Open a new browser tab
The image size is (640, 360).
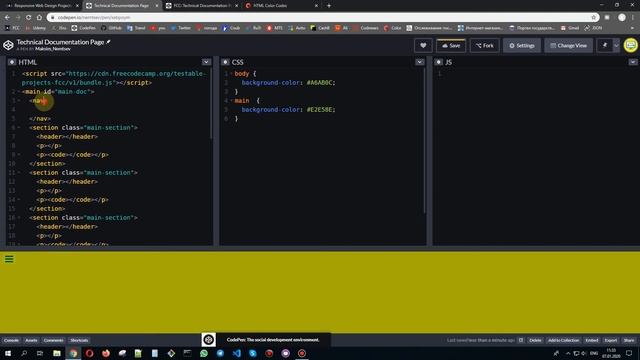click(x=329, y=6)
